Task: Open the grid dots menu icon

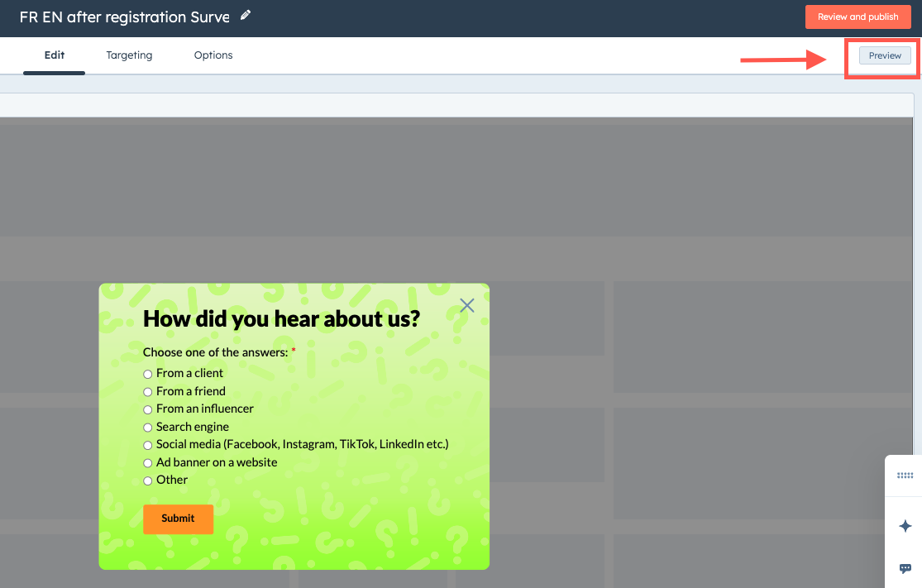Action: click(x=905, y=475)
